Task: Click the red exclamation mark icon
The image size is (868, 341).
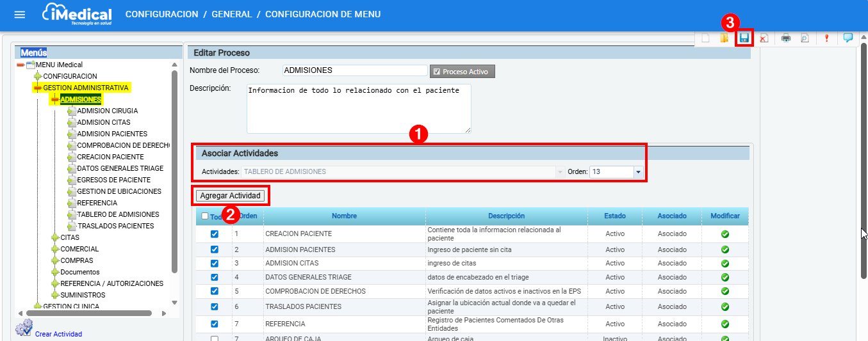Action: click(826, 38)
